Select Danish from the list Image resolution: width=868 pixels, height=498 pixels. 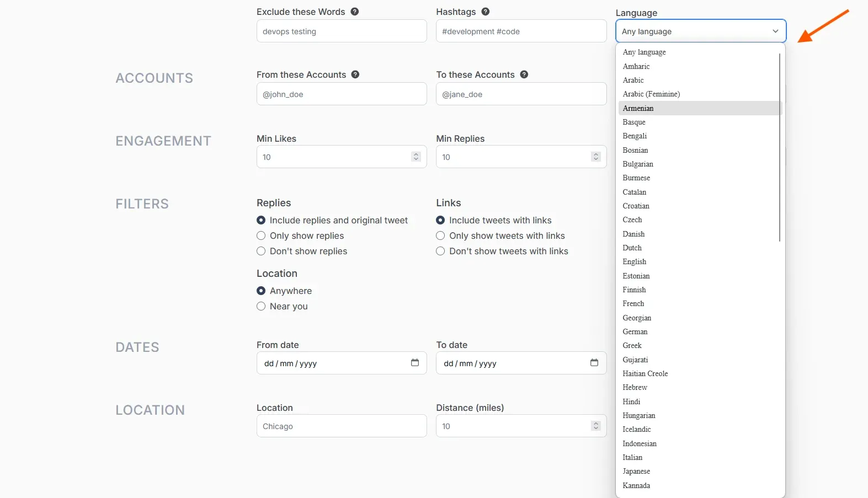[x=700, y=234]
